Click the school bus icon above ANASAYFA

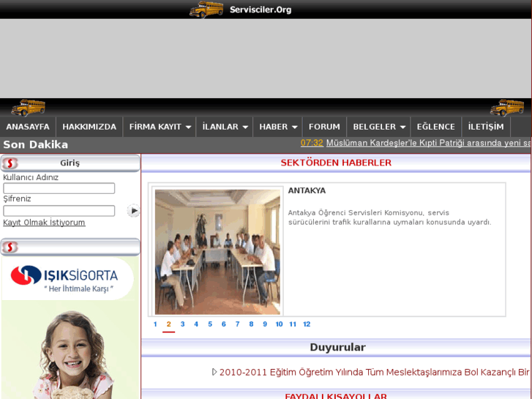28,108
